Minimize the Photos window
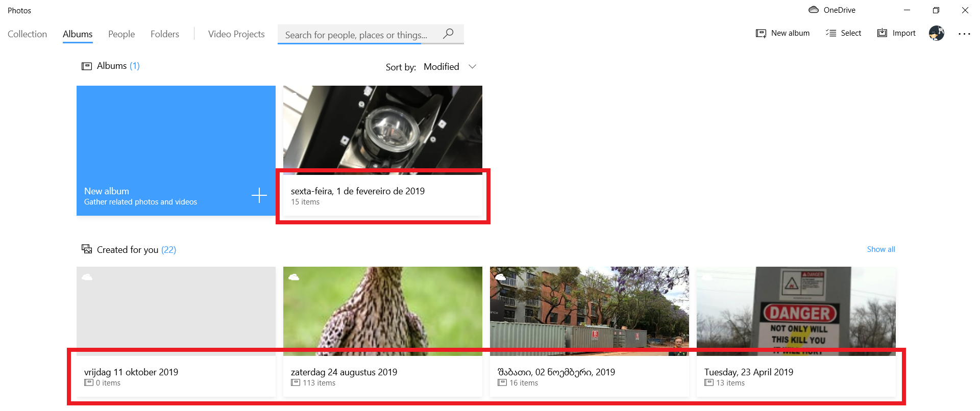Image resolution: width=980 pixels, height=411 pixels. pos(907,10)
